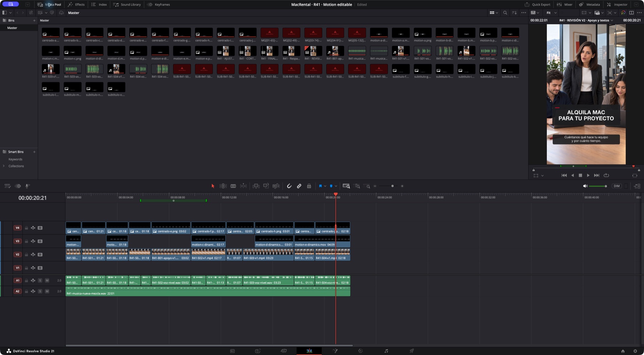Expand the Collections smart bin
Viewport: 644px width, 355px height.
4,166
